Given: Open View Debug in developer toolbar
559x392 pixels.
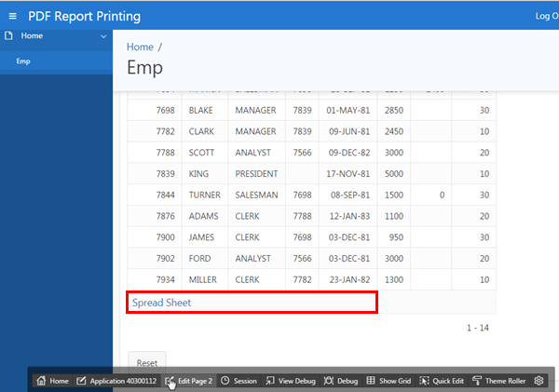Looking at the screenshot, I should pyautogui.click(x=291, y=381).
